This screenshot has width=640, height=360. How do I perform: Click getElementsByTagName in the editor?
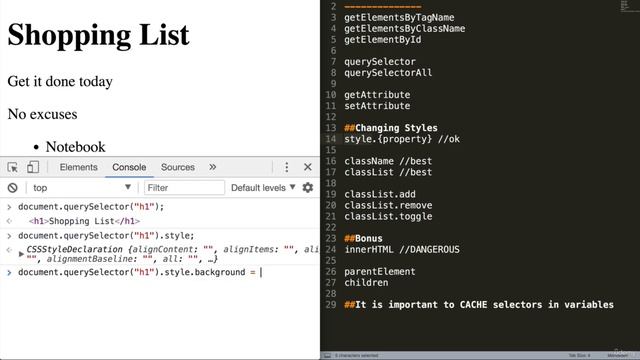click(x=399, y=18)
